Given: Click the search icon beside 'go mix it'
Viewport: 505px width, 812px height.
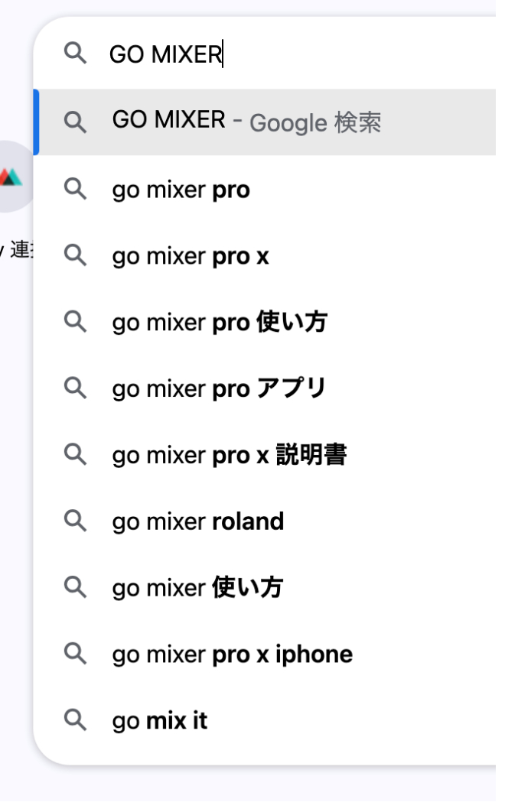Looking at the screenshot, I should coord(75,719).
